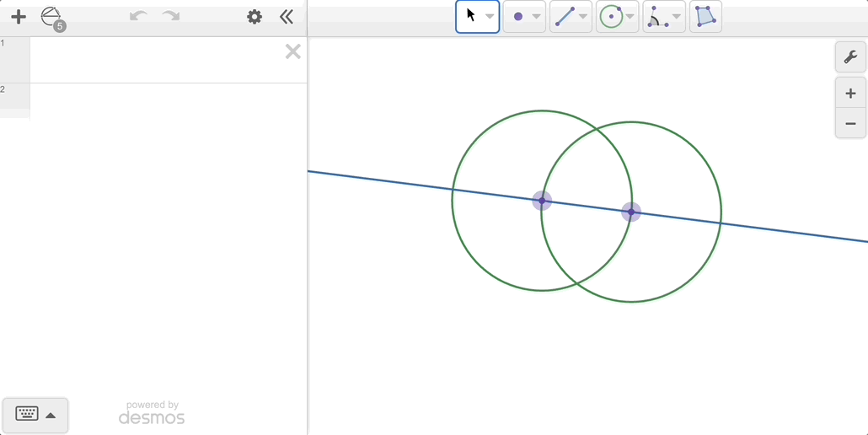Viewport: 868px width, 435px height.
Task: Click the plus Add Item button
Action: (x=19, y=17)
